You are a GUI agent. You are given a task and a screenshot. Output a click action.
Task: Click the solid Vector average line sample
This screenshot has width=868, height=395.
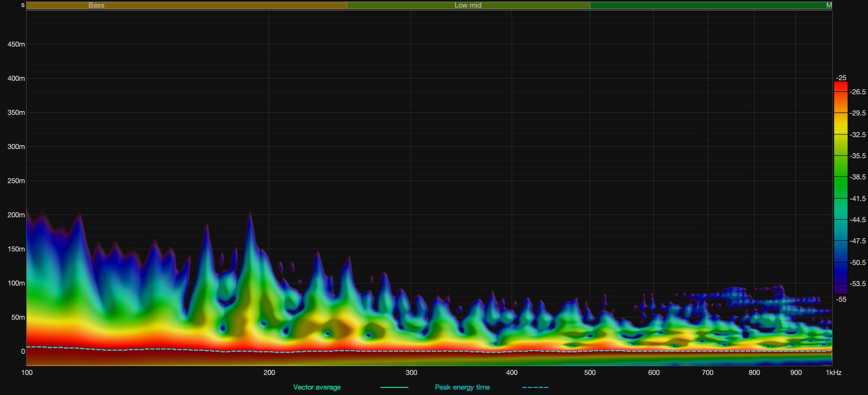(394, 387)
